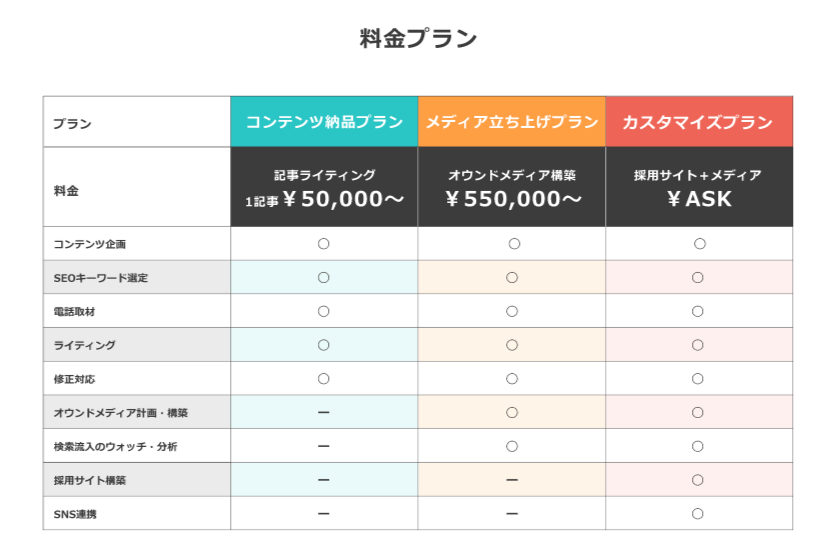The height and width of the screenshot is (548, 827).
Task: Click the ¥ASK 採用サイト+メディア cell
Action: (699, 187)
